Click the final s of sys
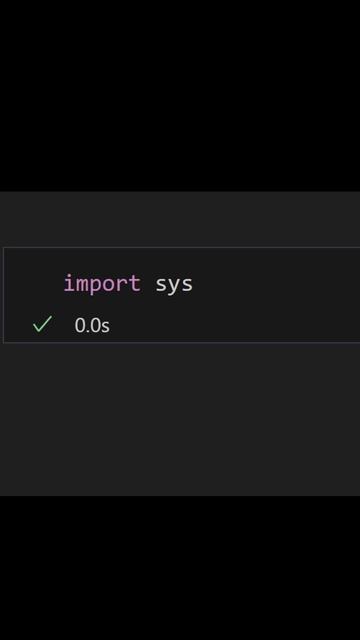The image size is (360, 640). coord(187,285)
